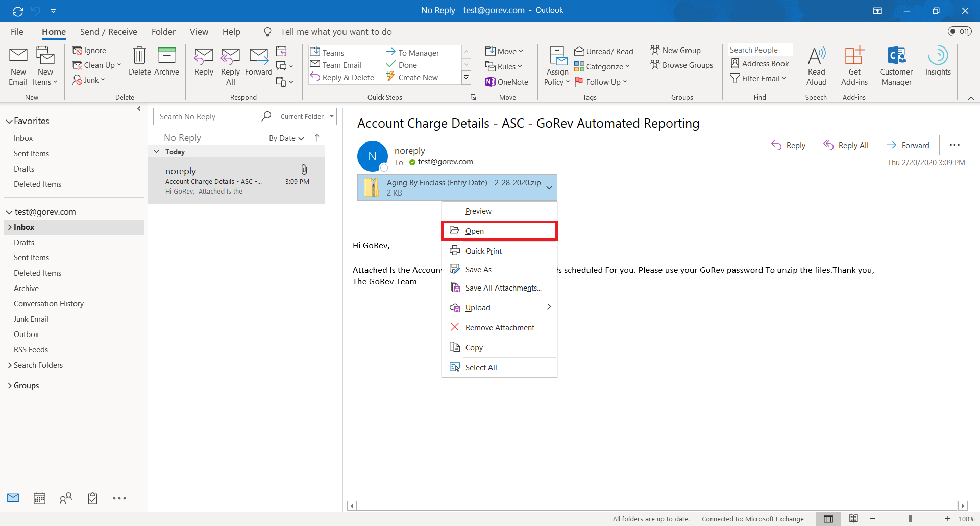Open the New Items menu
This screenshot has width=980, height=526.
[x=45, y=66]
